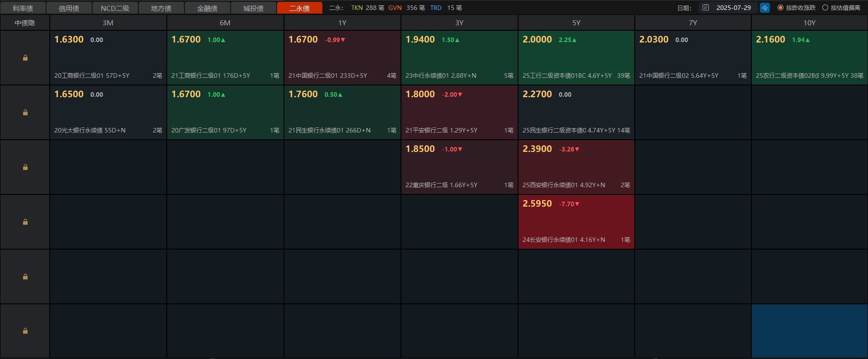Click the blue 今 (today) button
The image size is (868, 359).
click(764, 8)
